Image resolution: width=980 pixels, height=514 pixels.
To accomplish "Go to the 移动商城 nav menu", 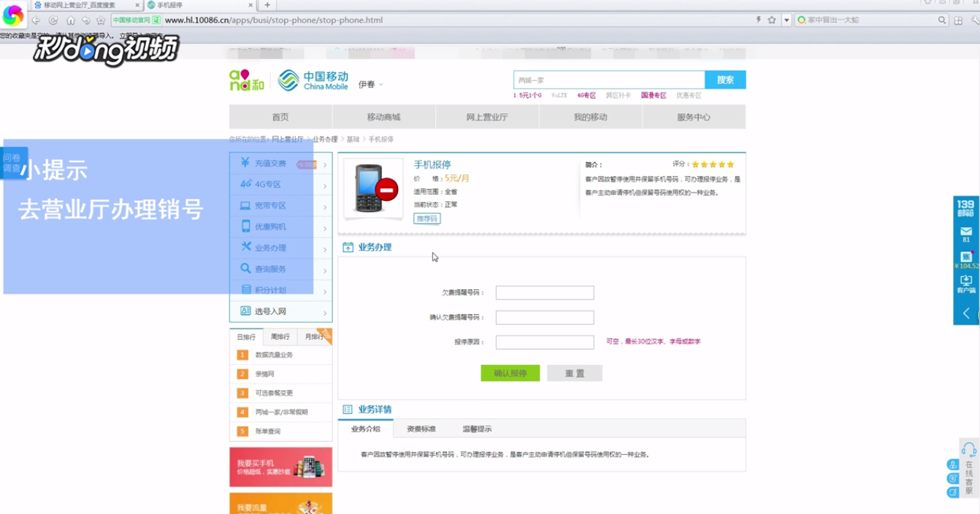I will [383, 117].
